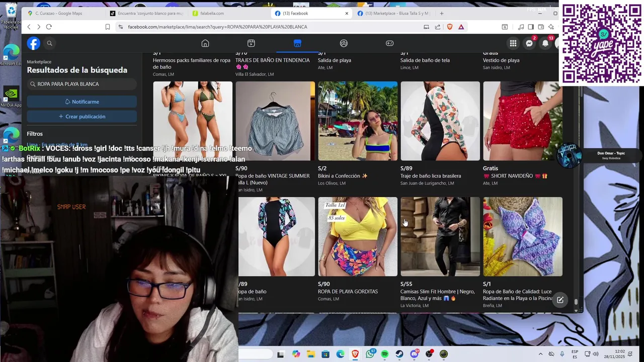Click the Vestido de playa listing title

coord(501,60)
